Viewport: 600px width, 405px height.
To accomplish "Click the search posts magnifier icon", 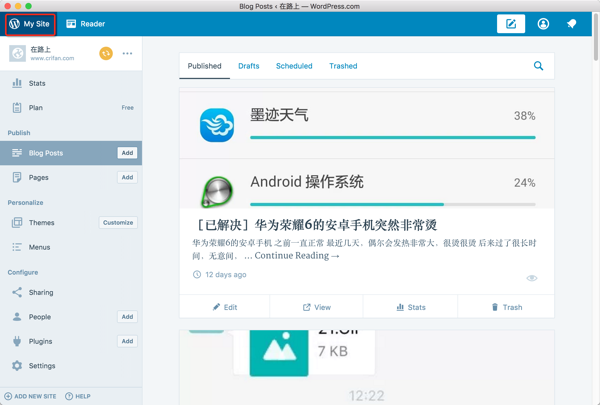I will click(x=538, y=66).
